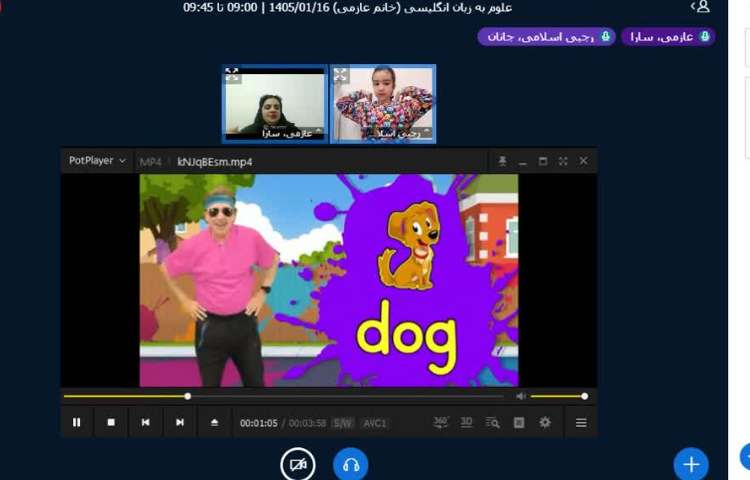Jump to the previous track in PotPlayer
750x480 pixels.
click(145, 423)
